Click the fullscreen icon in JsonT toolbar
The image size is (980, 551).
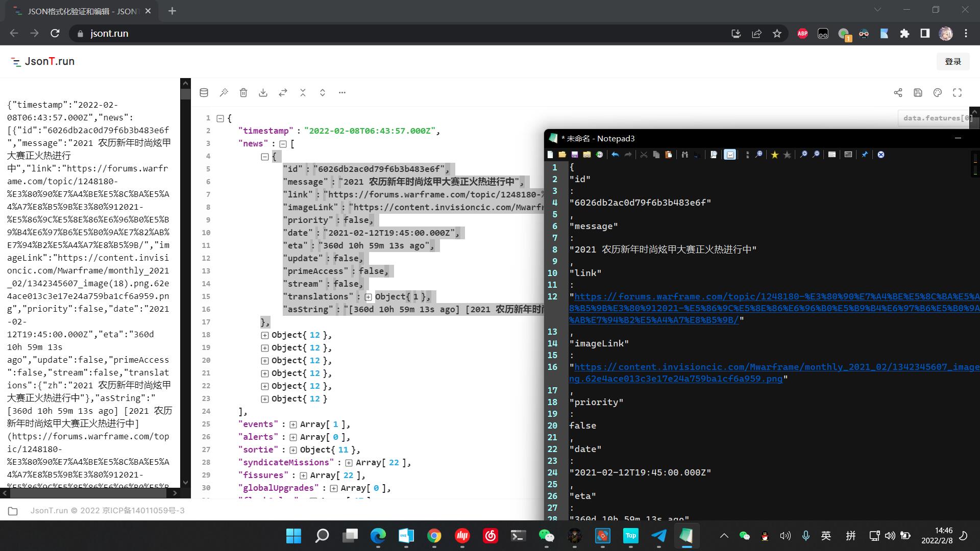957,92
